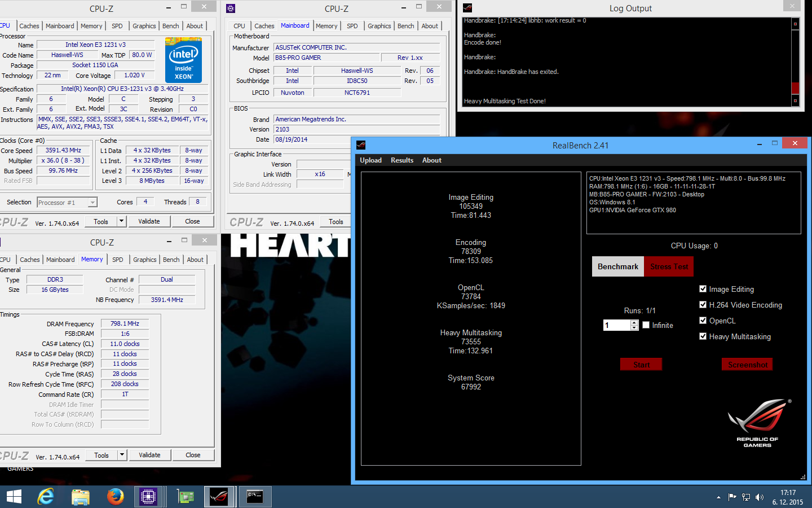The width and height of the screenshot is (812, 508).
Task: Open the About menu in RealBench
Action: click(x=432, y=160)
